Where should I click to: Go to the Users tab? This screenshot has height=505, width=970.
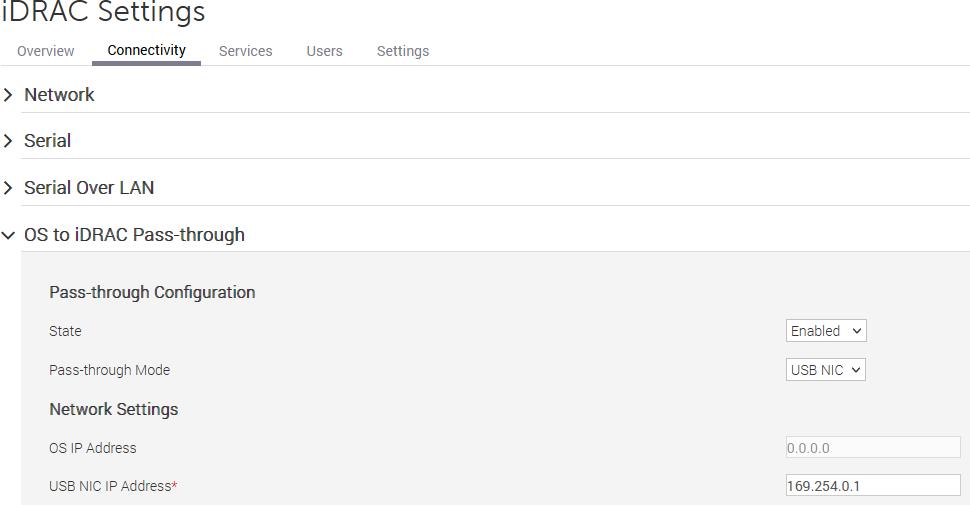324,51
